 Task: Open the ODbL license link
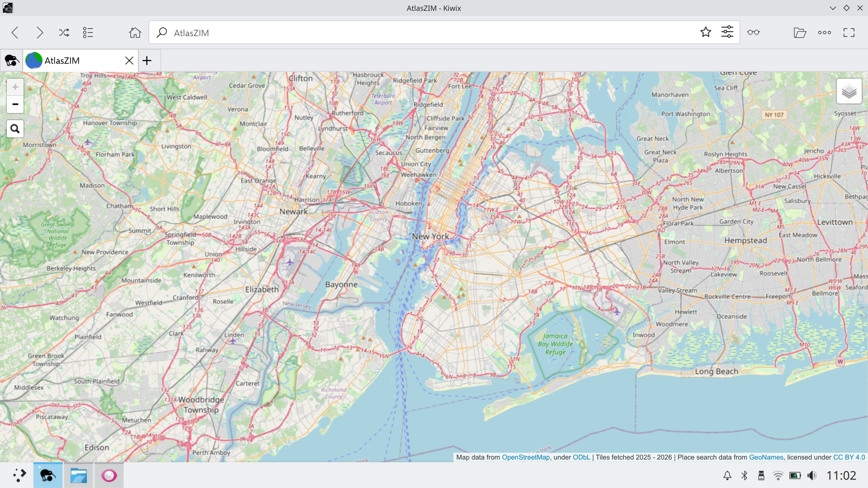(581, 457)
